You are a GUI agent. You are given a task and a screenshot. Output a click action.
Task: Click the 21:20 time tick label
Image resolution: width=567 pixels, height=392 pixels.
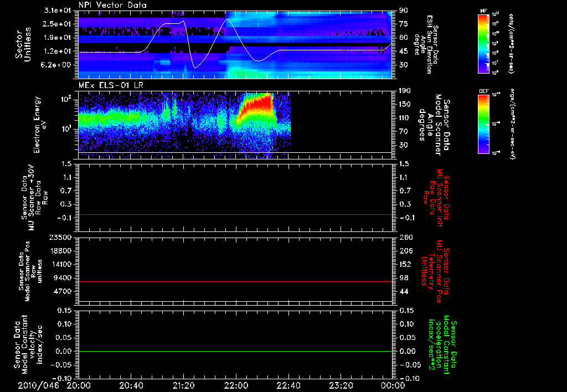[183, 385]
